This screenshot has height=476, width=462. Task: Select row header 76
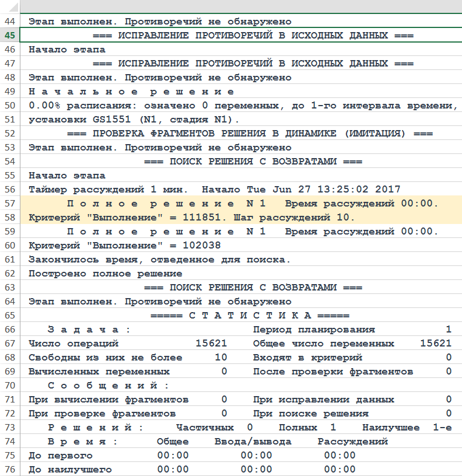(x=10, y=470)
